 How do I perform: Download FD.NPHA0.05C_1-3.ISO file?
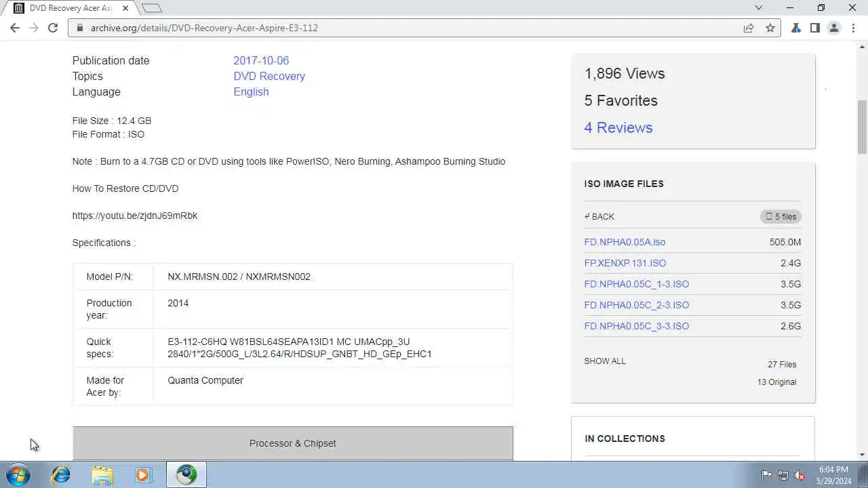[636, 284]
